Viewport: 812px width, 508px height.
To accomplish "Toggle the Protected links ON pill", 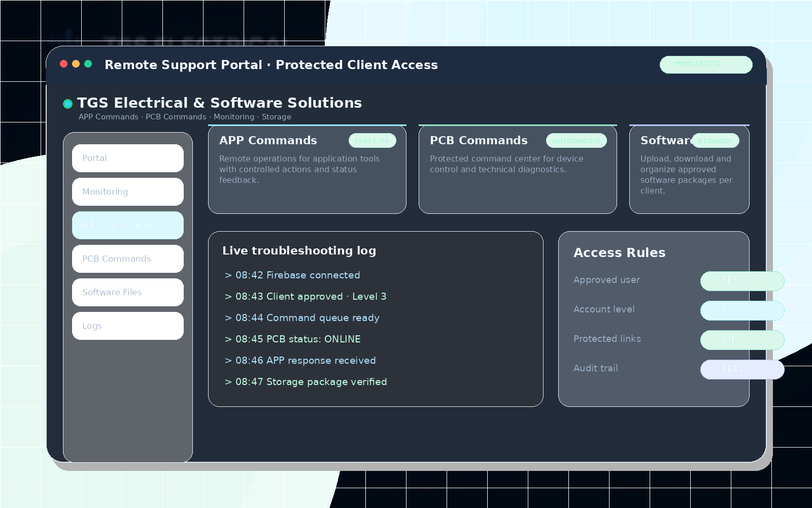I will (x=742, y=340).
